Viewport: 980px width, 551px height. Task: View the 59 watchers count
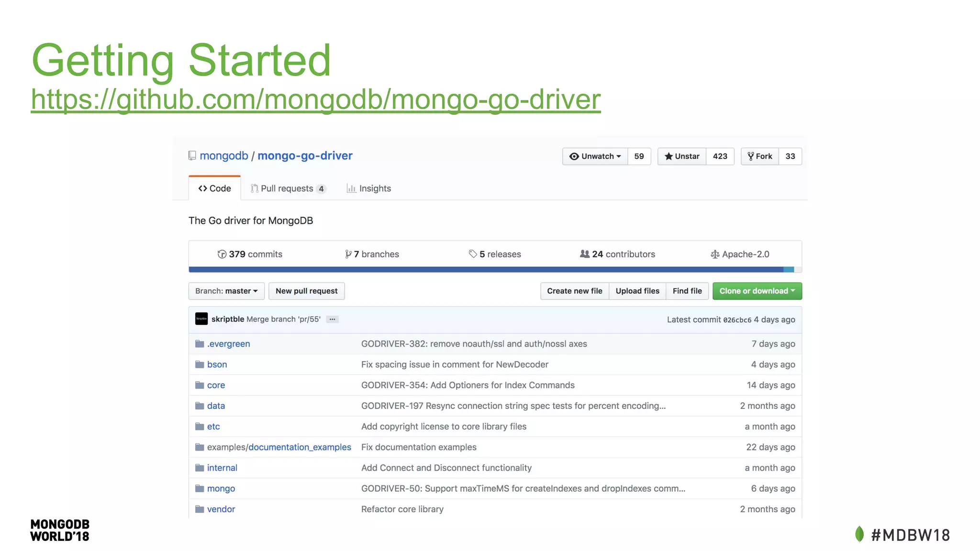tap(639, 156)
